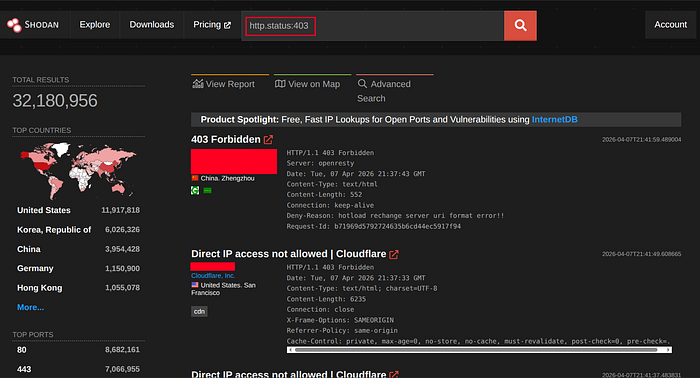
Task: Click the China, Zhengzhou location text
Action: (x=227, y=178)
